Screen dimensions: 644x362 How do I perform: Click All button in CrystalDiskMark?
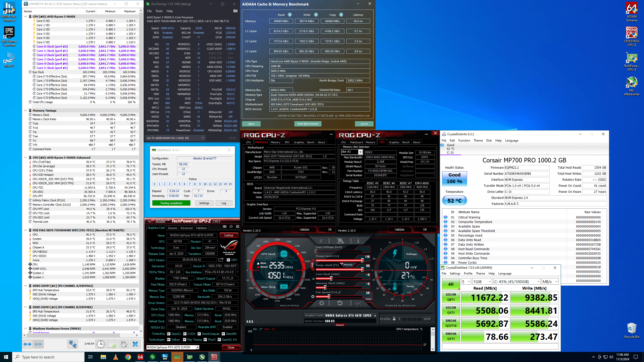click(x=451, y=284)
